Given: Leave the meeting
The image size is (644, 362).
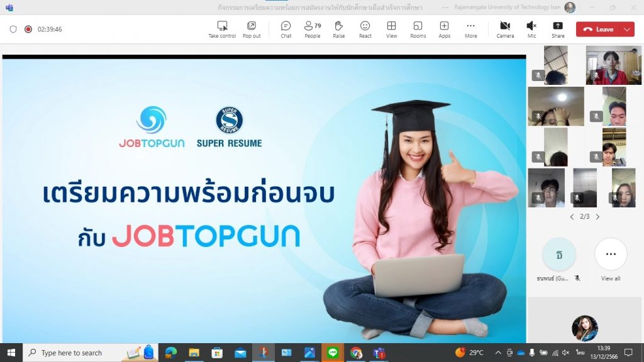Looking at the screenshot, I should click(x=598, y=29).
